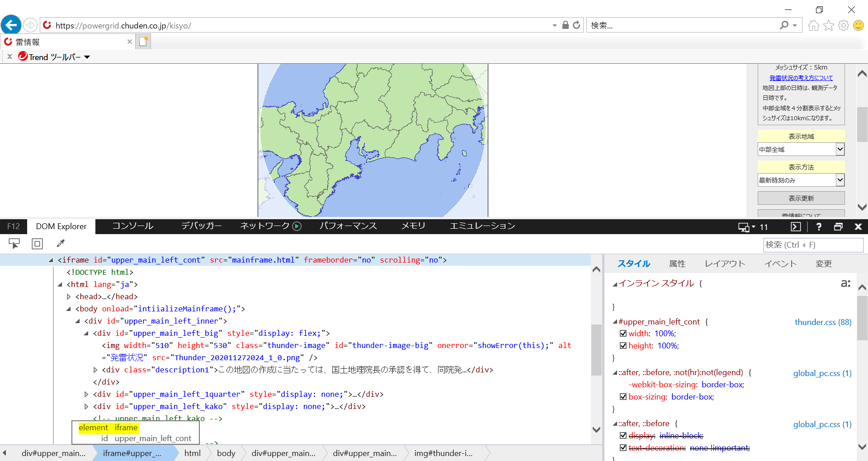The width and height of the screenshot is (868, 461).
Task: Click the 表示更新 button
Action: tap(801, 198)
